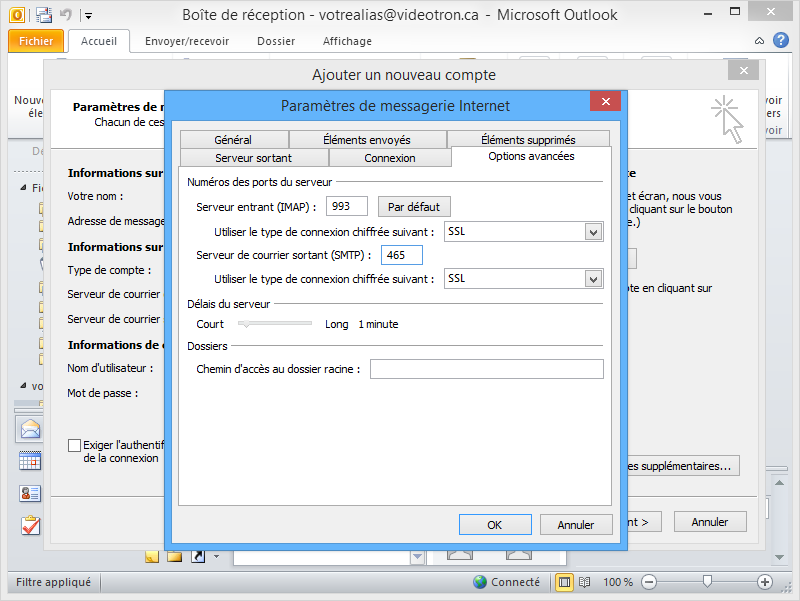Image resolution: width=800 pixels, height=601 pixels.
Task: Open the Affichage ribbon tab
Action: pyautogui.click(x=347, y=41)
